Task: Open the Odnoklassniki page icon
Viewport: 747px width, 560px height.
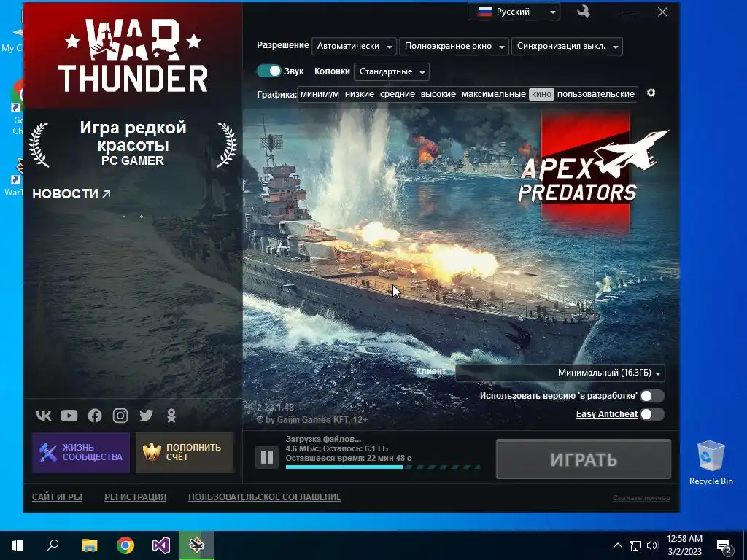Action: (x=171, y=416)
